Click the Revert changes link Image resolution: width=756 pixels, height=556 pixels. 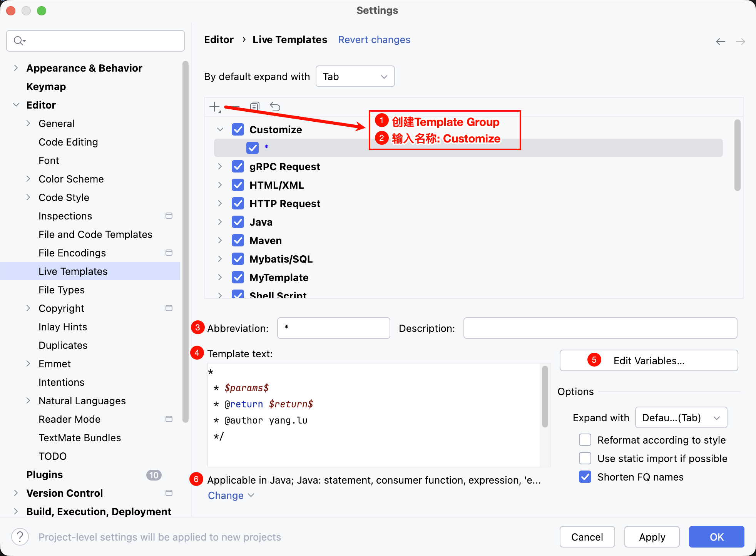click(374, 40)
